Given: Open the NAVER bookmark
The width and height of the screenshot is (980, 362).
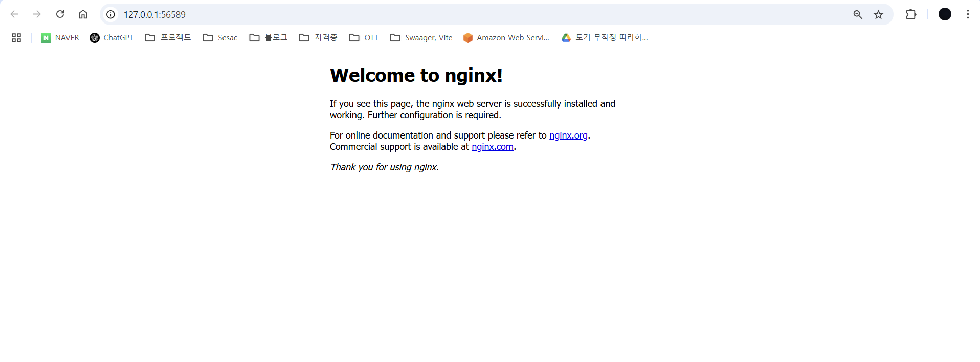Looking at the screenshot, I should [x=60, y=38].
